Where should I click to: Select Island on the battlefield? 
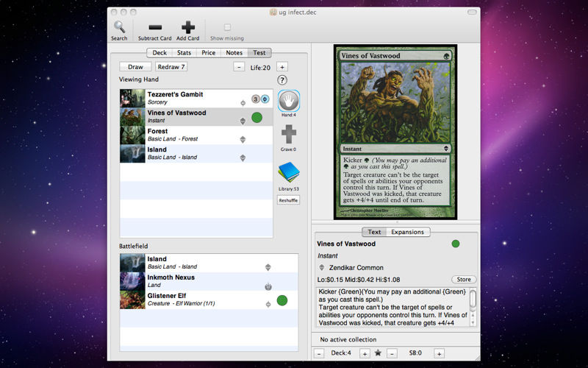[209, 263]
